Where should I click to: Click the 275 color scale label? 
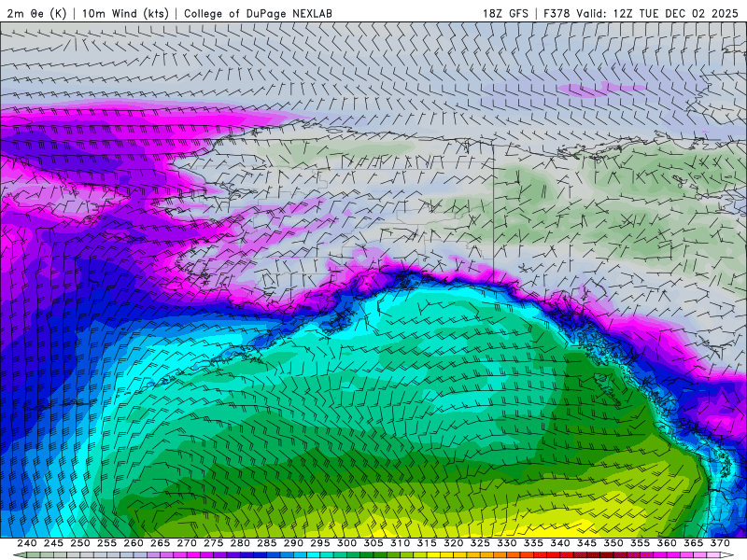point(214,543)
